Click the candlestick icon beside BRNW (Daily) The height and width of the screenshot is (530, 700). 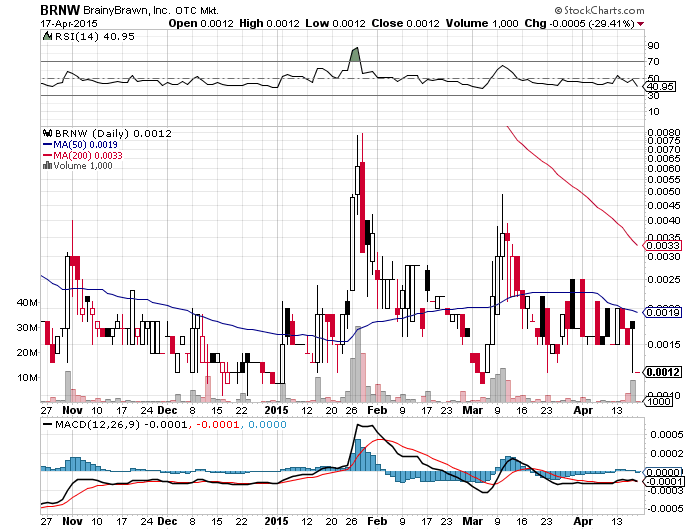(x=47, y=133)
